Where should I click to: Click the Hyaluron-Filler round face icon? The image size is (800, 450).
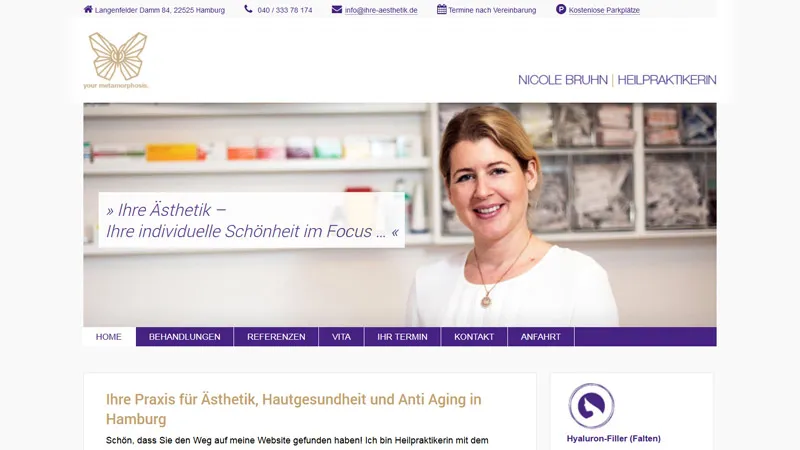pyautogui.click(x=591, y=406)
